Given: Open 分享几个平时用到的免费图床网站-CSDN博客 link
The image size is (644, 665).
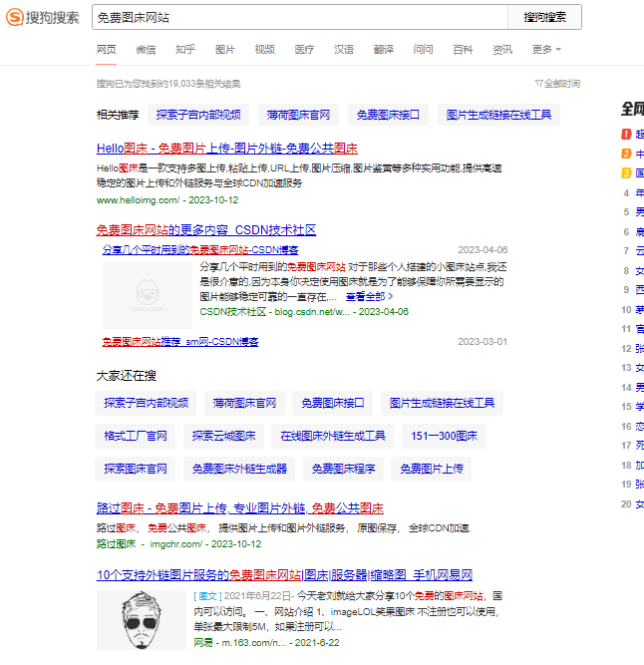Looking at the screenshot, I should tap(200, 250).
